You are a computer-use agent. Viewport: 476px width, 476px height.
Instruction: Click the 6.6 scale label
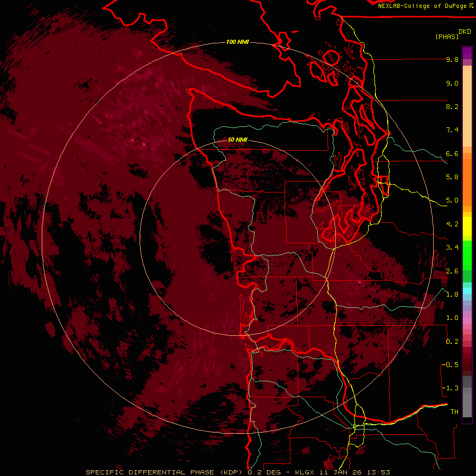[452, 153]
